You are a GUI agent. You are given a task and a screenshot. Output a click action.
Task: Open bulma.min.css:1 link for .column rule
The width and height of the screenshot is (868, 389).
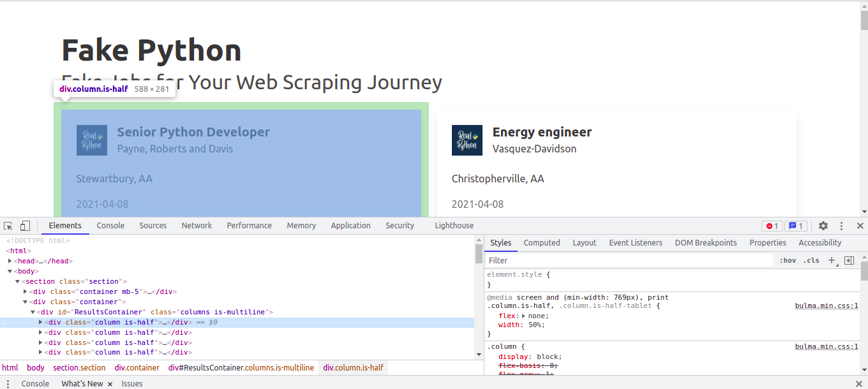pos(827,346)
